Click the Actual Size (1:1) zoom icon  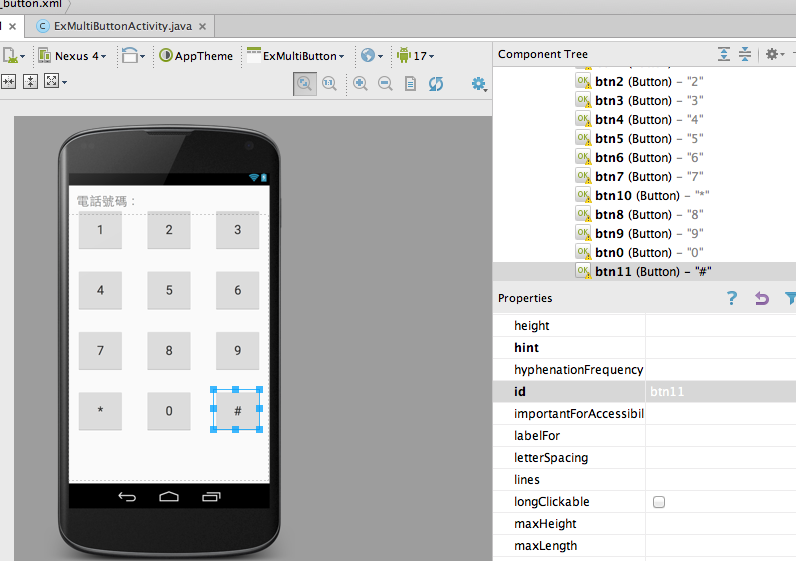click(x=329, y=84)
